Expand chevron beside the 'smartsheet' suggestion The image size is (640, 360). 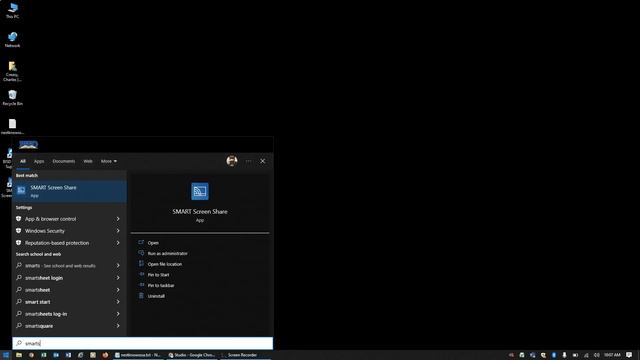[x=118, y=290]
